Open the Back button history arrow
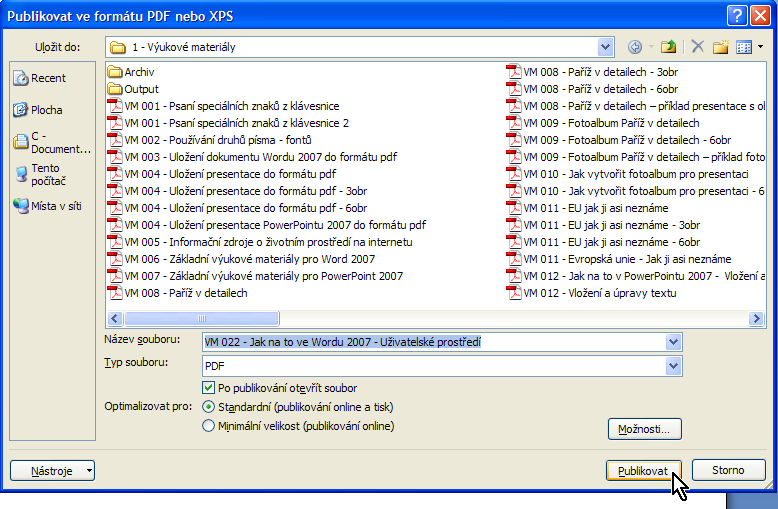Viewport: 778px width, 509px height. [x=651, y=47]
